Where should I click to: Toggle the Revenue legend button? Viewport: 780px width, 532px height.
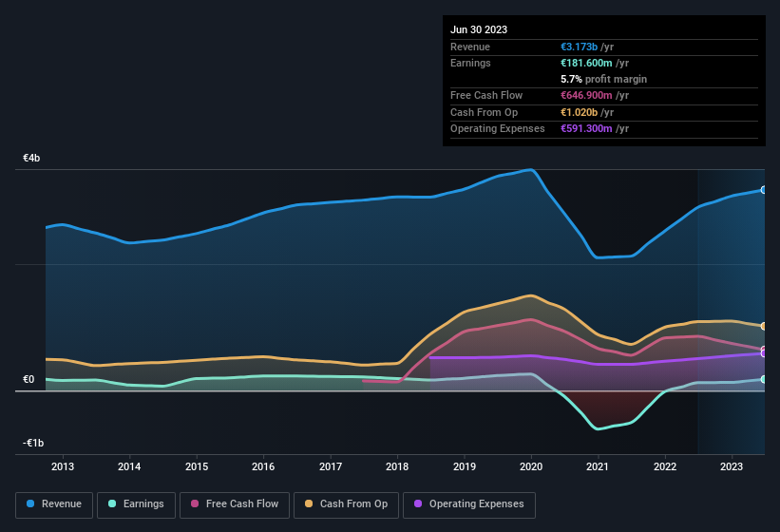[x=54, y=505]
